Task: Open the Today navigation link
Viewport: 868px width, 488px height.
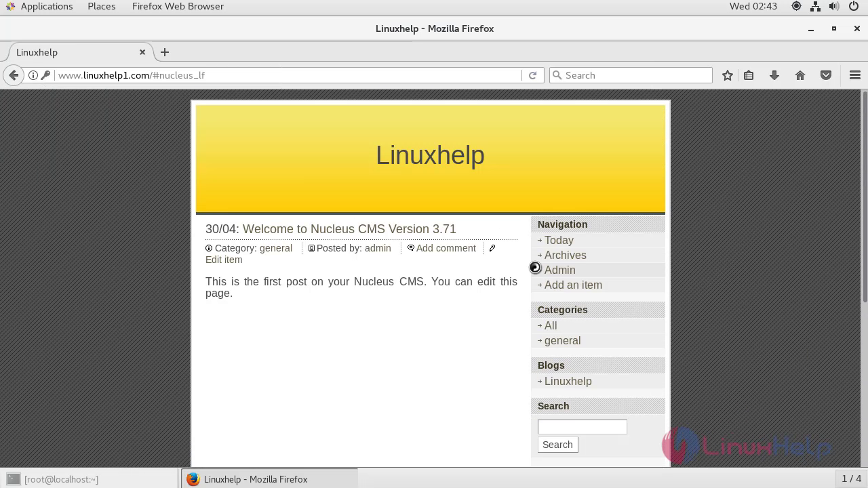Action: point(559,240)
